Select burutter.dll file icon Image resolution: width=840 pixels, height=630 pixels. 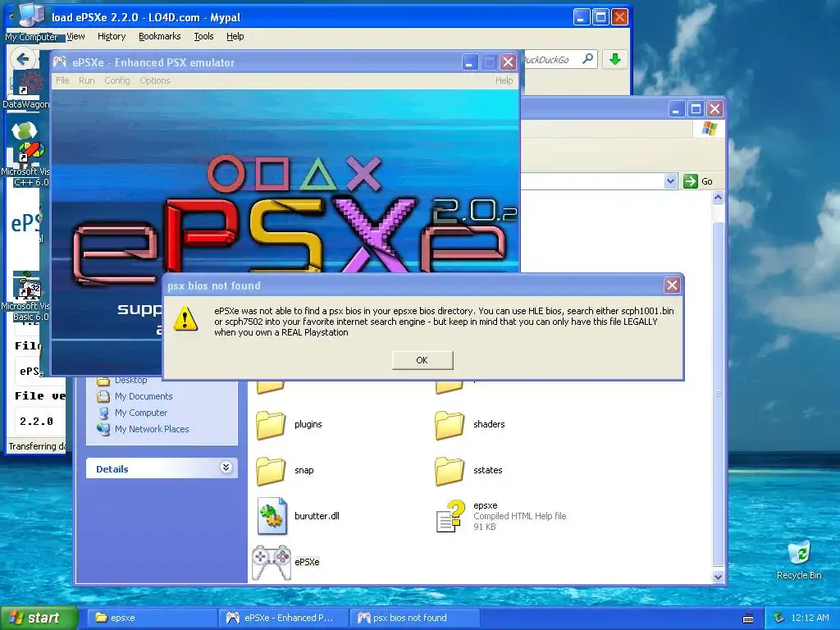click(272, 516)
